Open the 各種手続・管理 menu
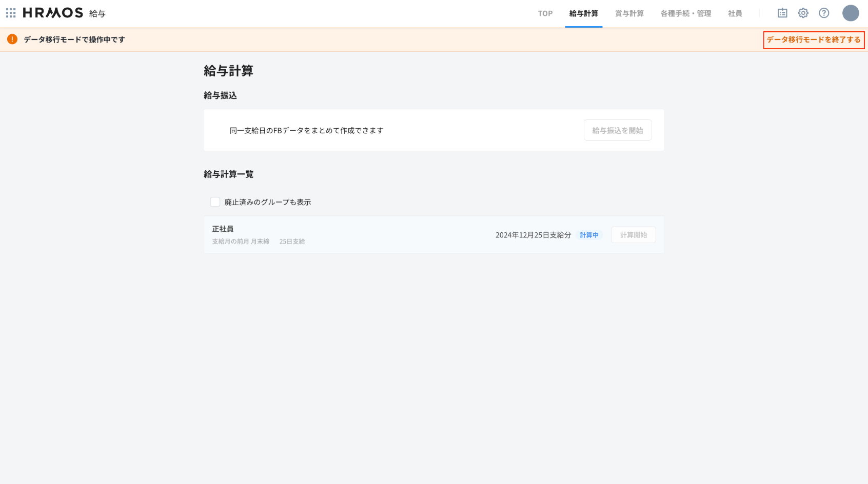Screen dimensions: 868x484 686,14
